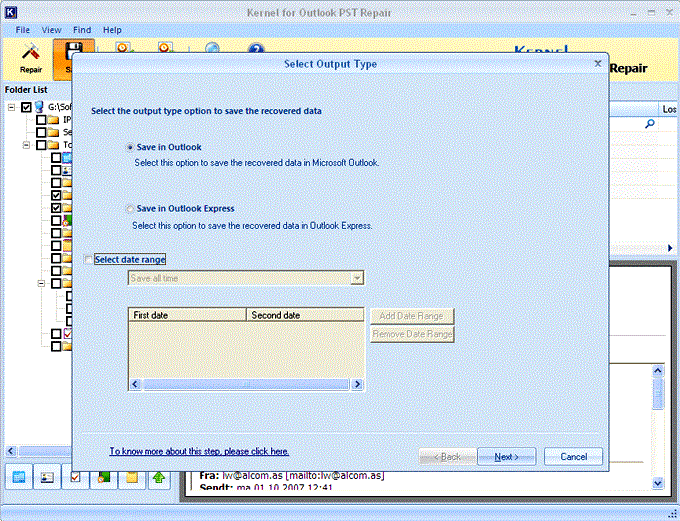The width and height of the screenshot is (680, 521).
Task: Click the right arrow in message list
Action: click(x=670, y=248)
